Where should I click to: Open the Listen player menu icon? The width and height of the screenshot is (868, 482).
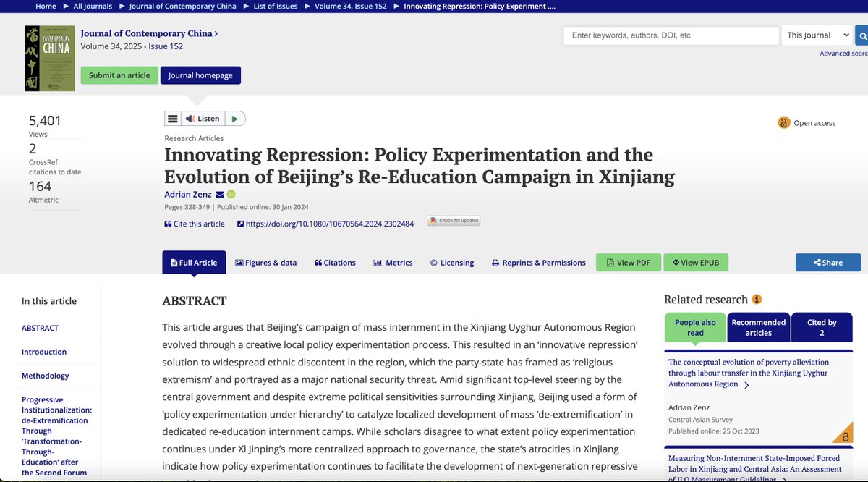tap(172, 119)
